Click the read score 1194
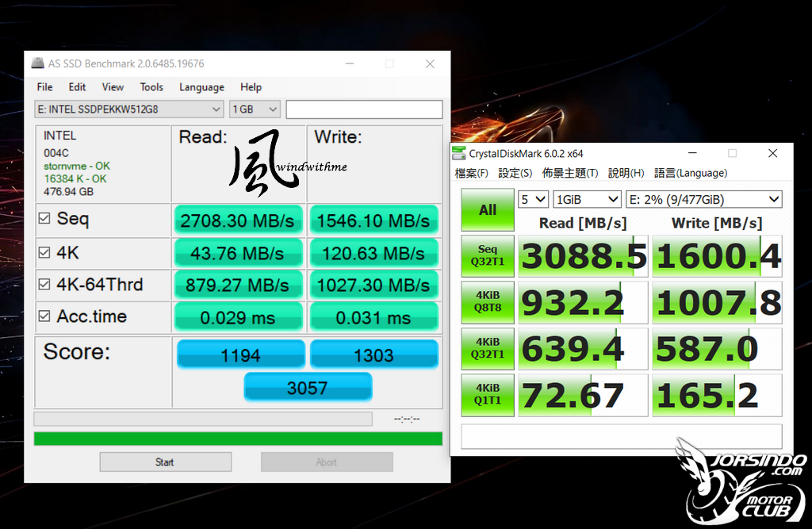 241,355
